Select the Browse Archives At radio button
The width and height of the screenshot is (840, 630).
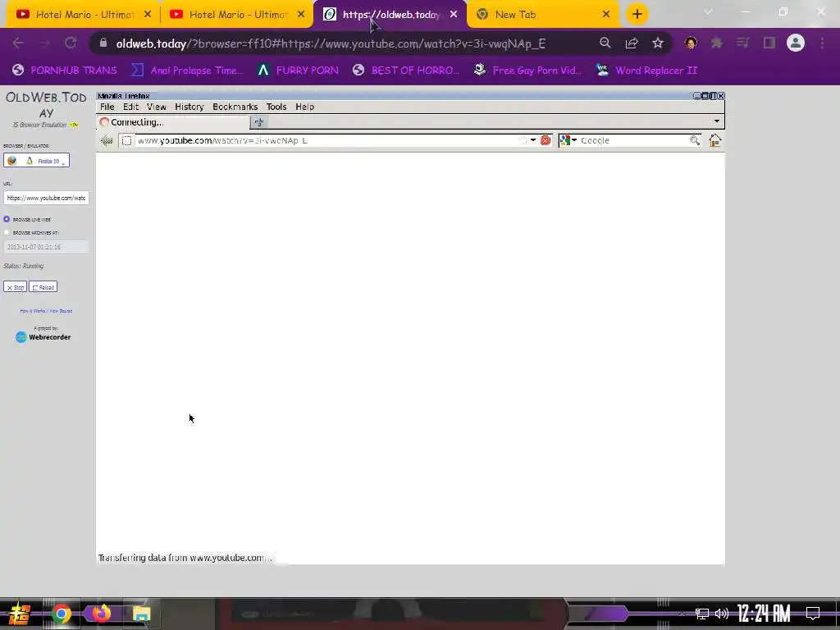(7, 232)
